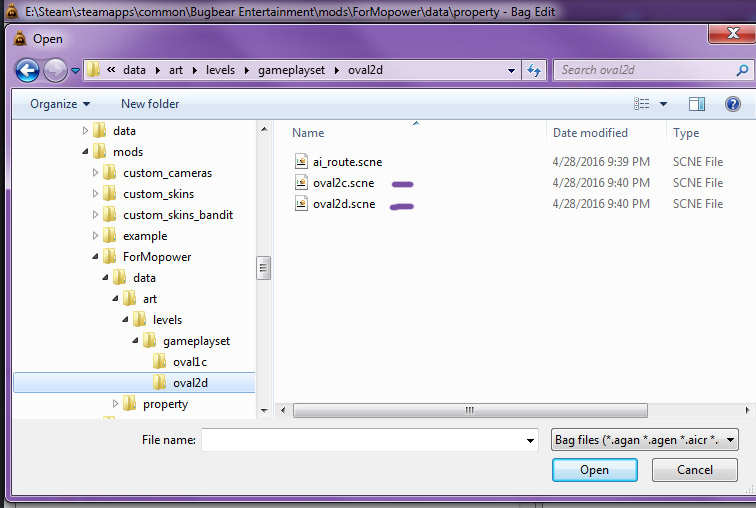
Task: Click the gameplayset breadcrumb in the address bar
Action: click(291, 70)
